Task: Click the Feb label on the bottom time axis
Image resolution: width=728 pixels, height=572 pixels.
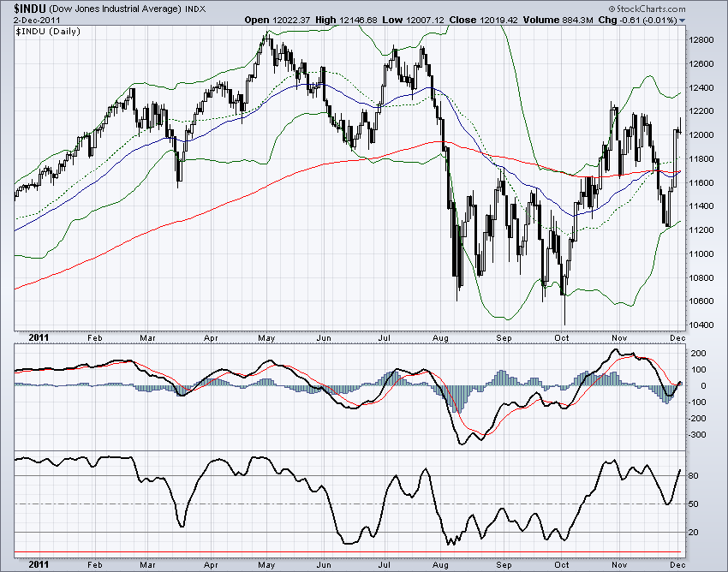Action: point(95,565)
